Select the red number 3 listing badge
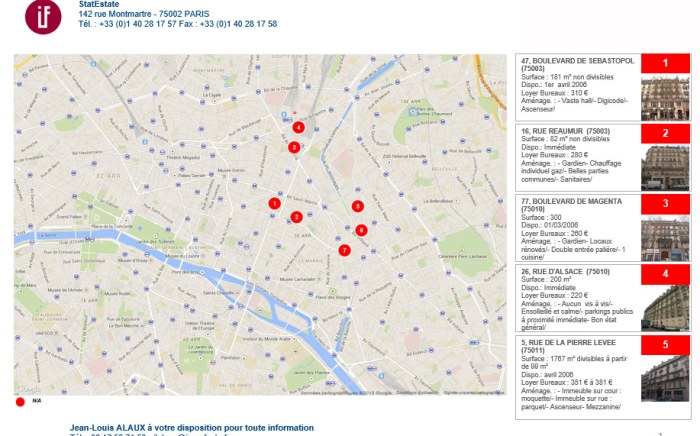The height and width of the screenshot is (436, 700). (x=665, y=204)
